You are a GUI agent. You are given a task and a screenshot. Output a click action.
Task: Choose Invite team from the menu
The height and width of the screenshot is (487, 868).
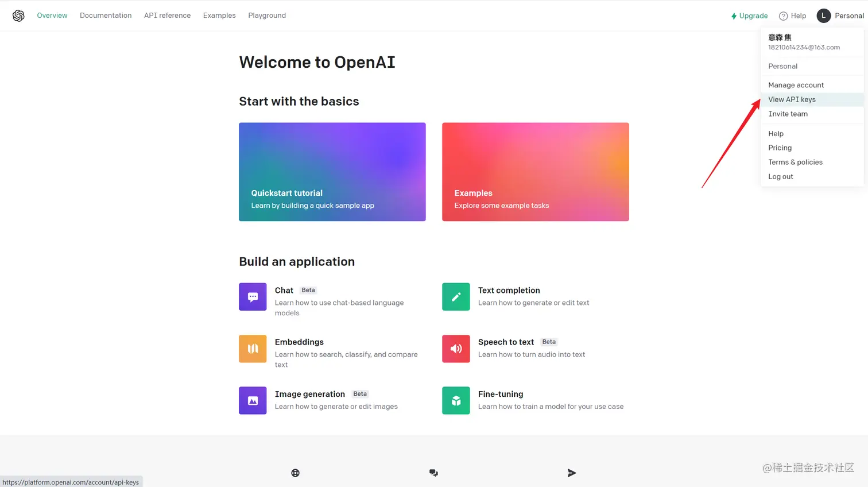coord(812,114)
